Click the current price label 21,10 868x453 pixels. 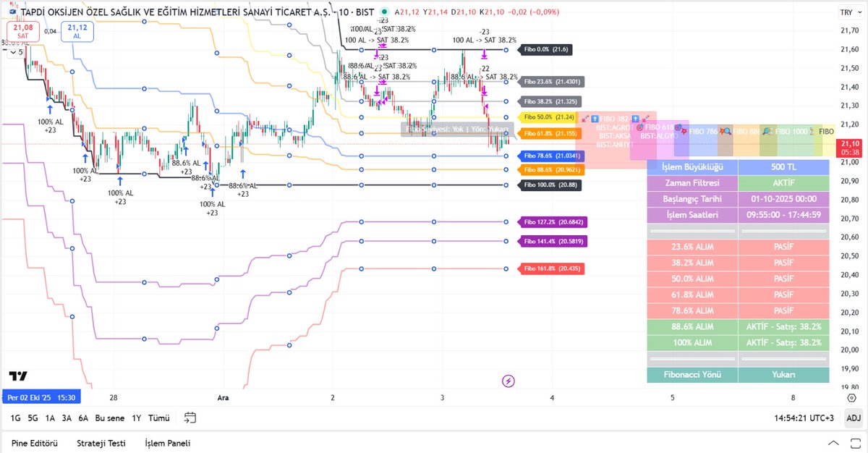click(851, 148)
